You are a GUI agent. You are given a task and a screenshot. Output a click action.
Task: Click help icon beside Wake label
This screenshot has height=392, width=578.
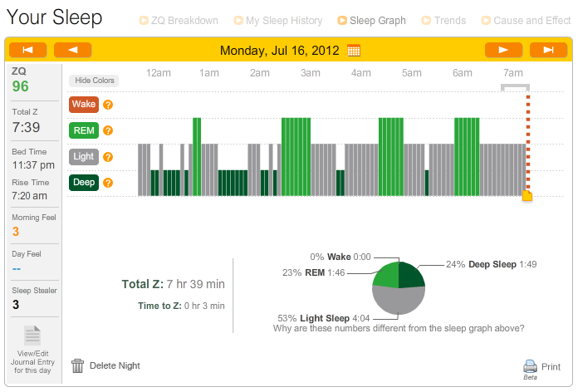coord(108,105)
